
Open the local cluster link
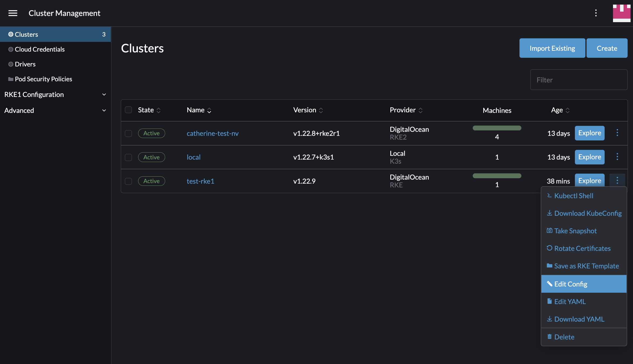pos(194,157)
